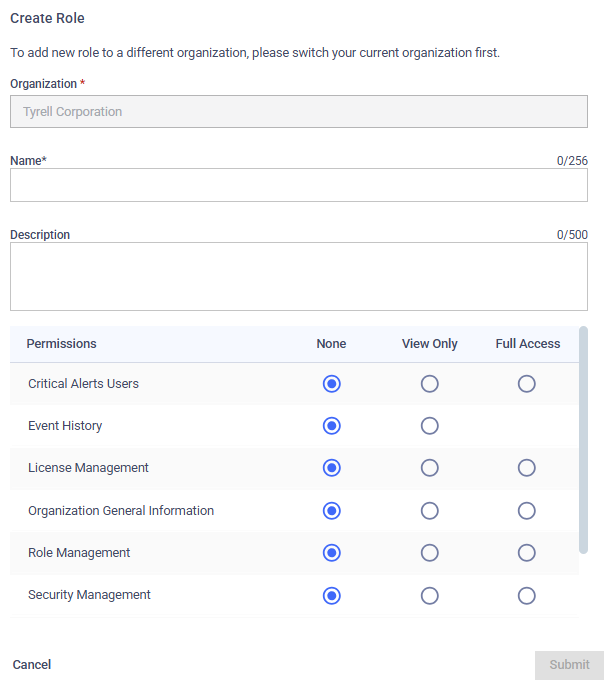Set Critical Alerts Users permission to None
This screenshot has height=688, width=606.
point(331,383)
